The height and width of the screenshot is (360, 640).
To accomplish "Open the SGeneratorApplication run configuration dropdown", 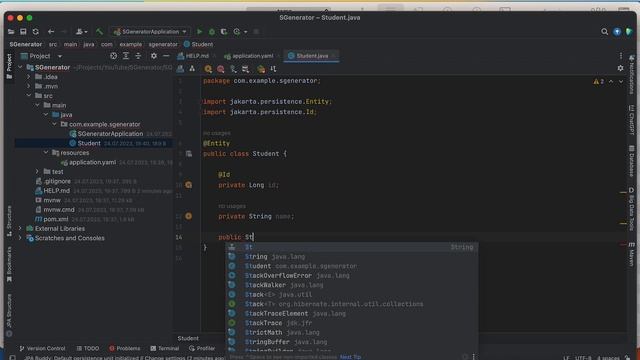I will (x=150, y=31).
